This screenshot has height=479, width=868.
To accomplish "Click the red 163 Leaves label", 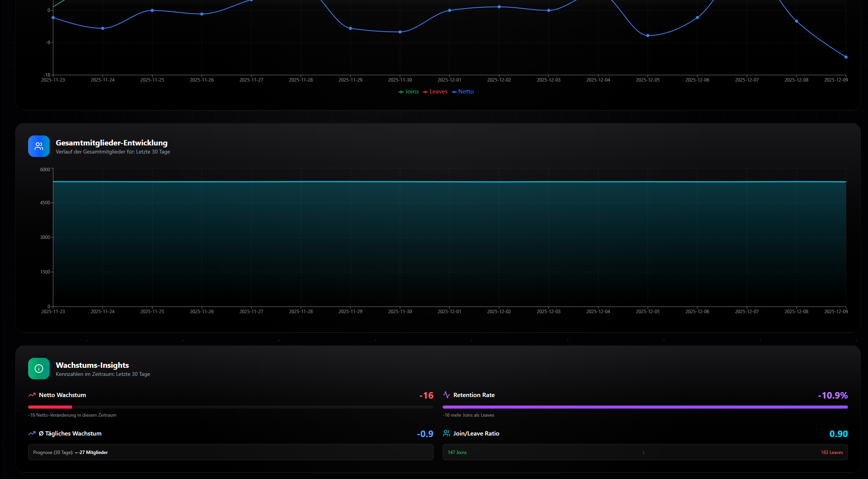I will tap(831, 452).
